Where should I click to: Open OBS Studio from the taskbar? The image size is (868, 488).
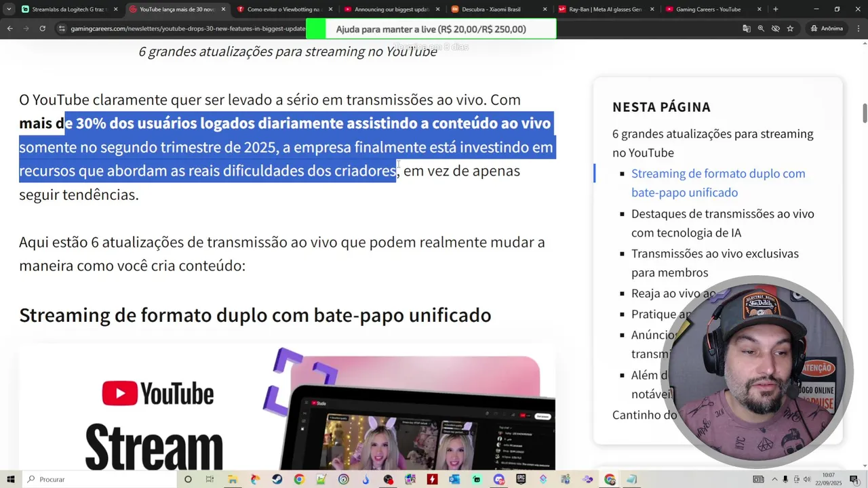[388, 479]
